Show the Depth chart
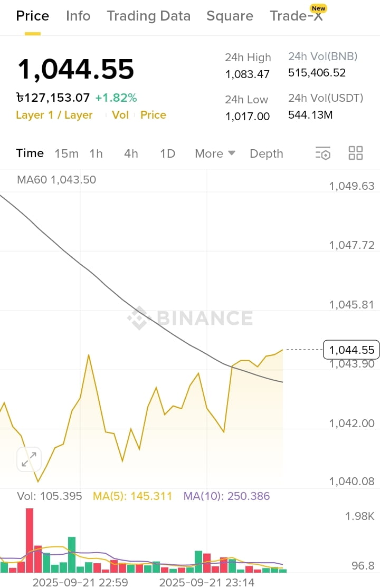The image size is (380, 588). click(267, 153)
